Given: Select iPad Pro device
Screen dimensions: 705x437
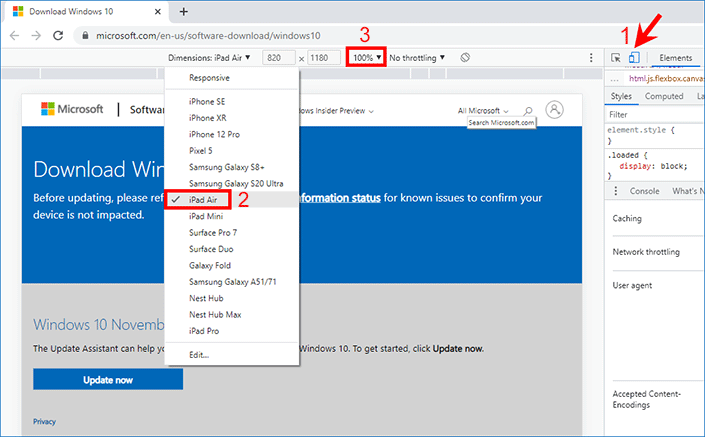Looking at the screenshot, I should (x=232, y=331).
